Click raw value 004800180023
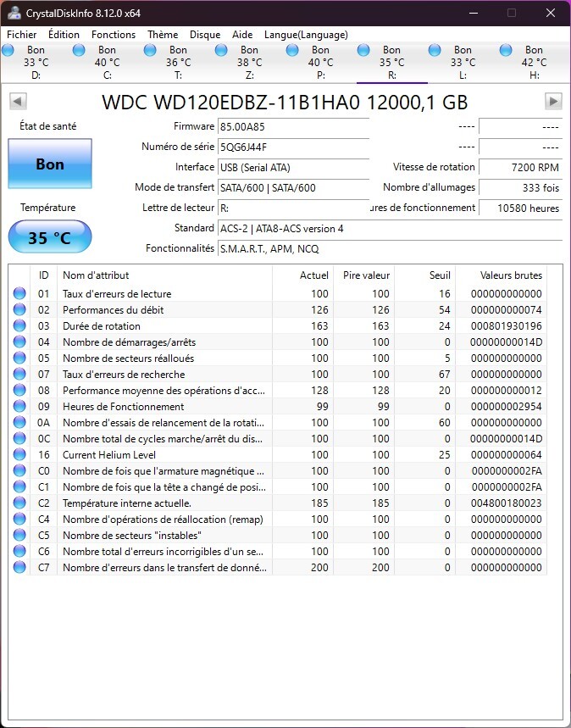 click(506, 503)
